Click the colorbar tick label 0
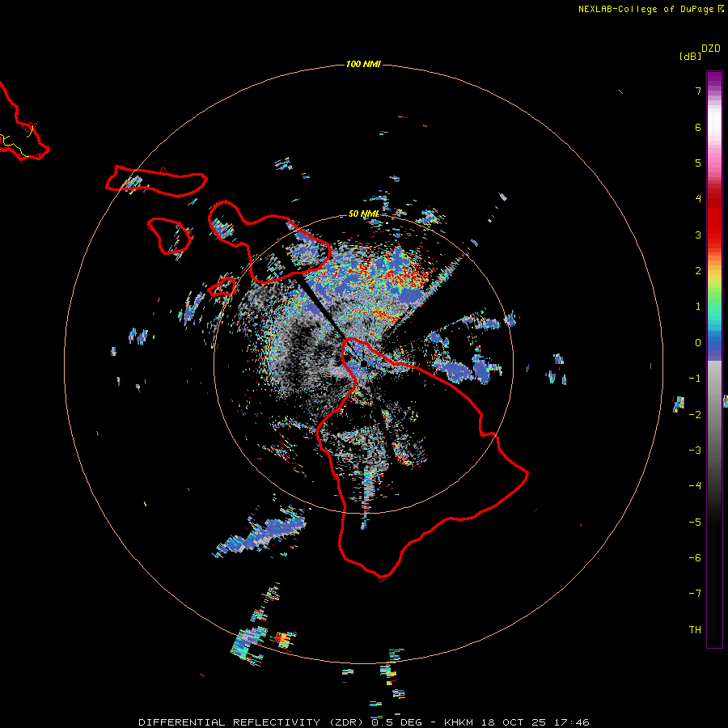This screenshot has width=728, height=728. 698,343
